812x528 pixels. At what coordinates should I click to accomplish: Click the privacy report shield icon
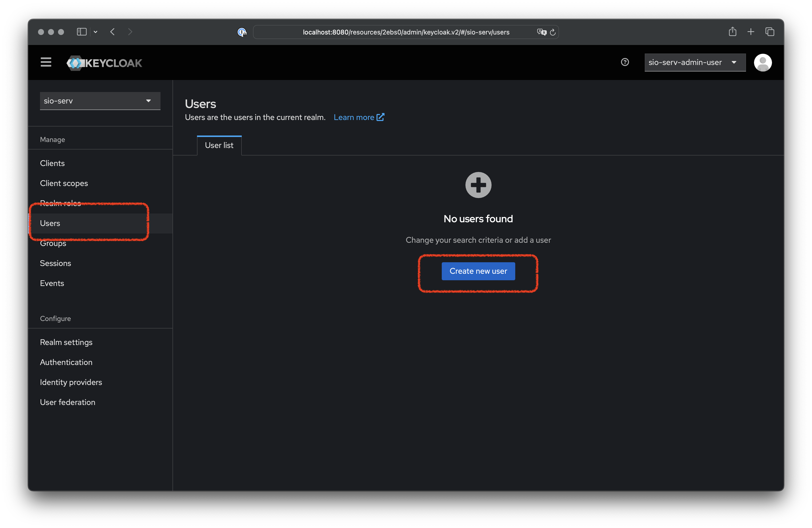[x=242, y=32]
